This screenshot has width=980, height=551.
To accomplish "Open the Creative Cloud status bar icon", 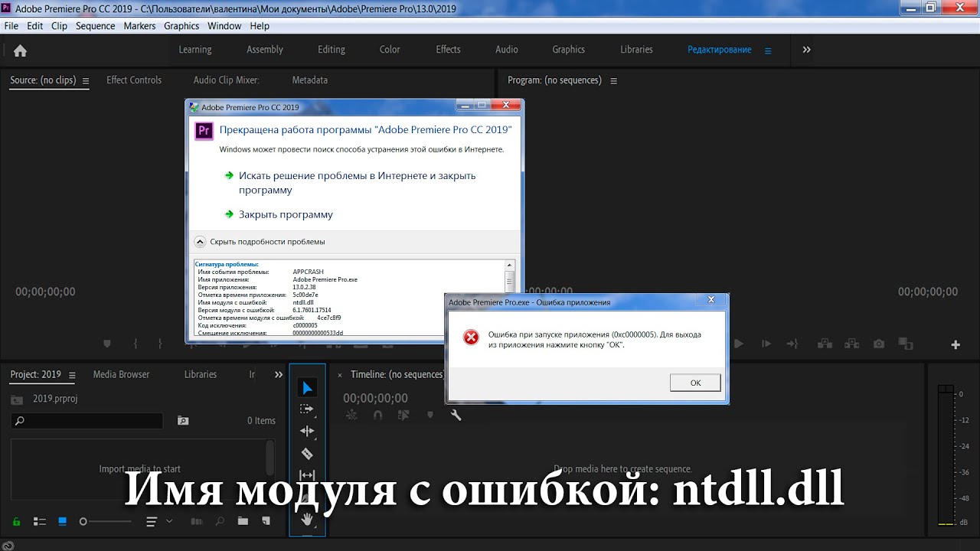I will (x=8, y=545).
